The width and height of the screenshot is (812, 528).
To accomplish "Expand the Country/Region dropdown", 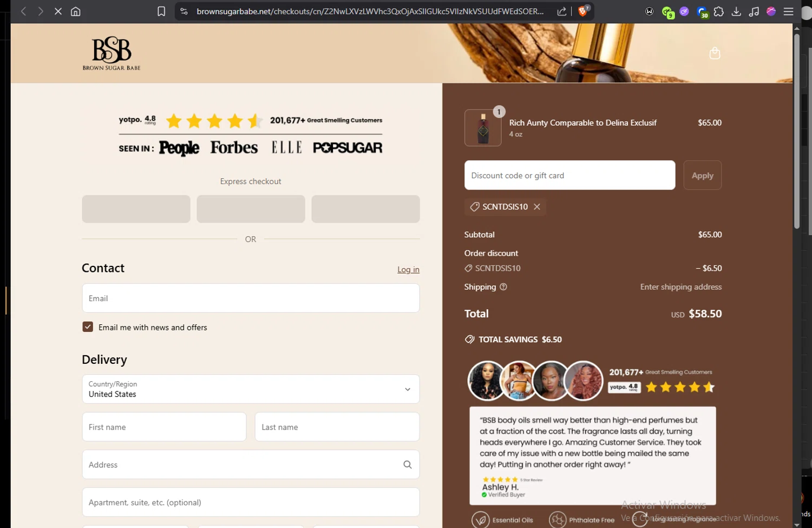I will (251, 389).
